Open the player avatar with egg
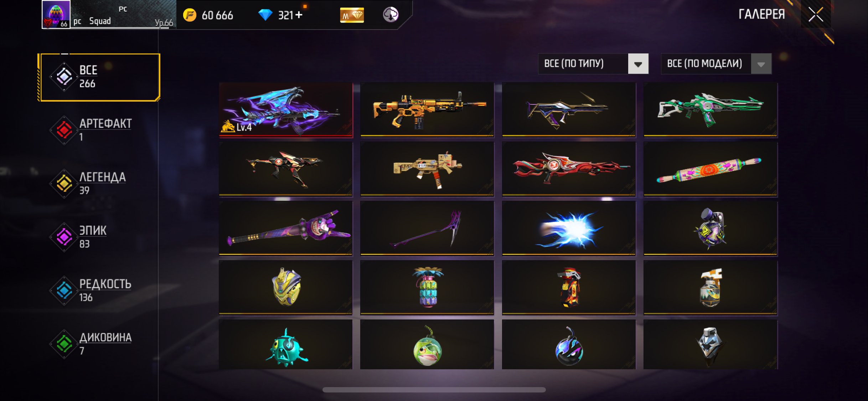This screenshot has height=401, width=868. 56,14
